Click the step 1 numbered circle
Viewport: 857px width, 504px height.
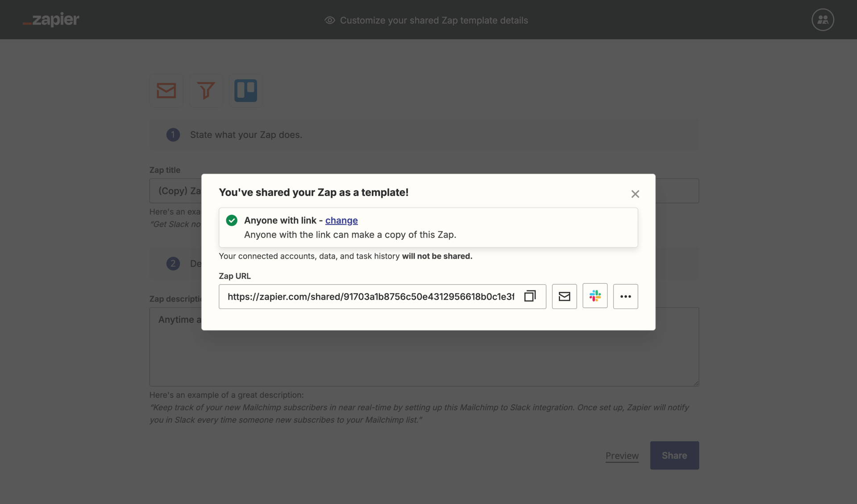[x=173, y=135]
